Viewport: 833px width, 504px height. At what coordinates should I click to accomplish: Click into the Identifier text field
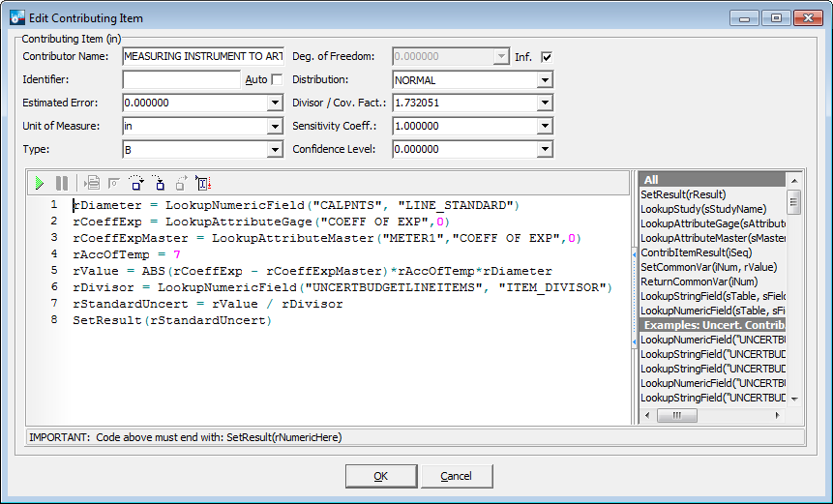181,79
